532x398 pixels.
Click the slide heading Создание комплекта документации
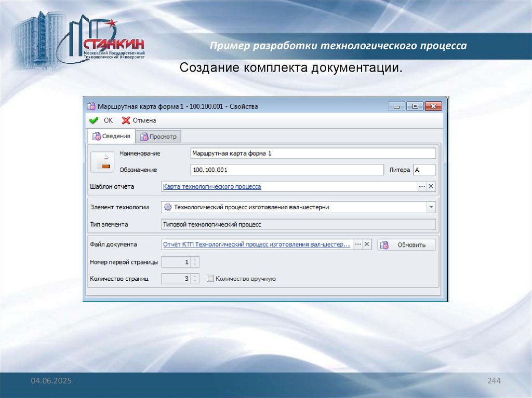[291, 67]
